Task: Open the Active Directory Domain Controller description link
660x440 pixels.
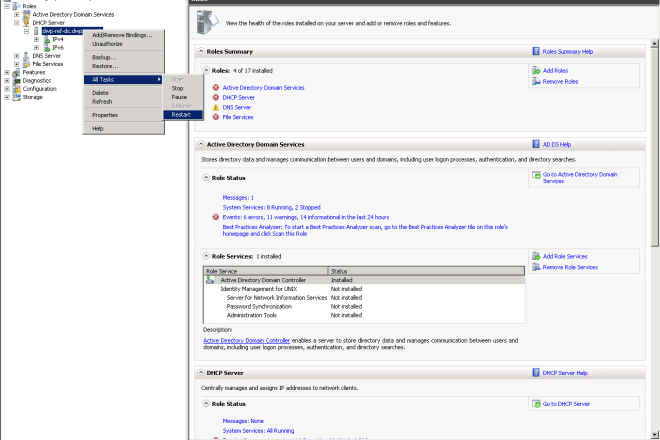Action: coord(247,340)
